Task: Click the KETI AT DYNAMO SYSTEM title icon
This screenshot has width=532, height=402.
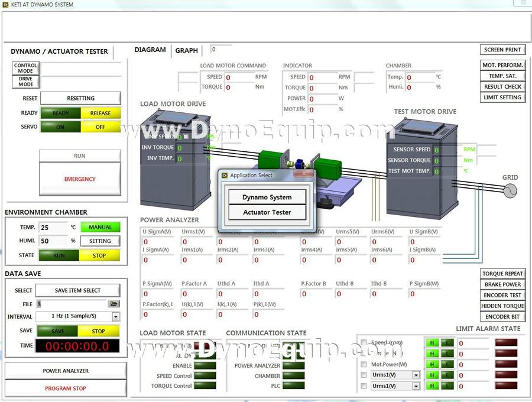Action: 6,5
